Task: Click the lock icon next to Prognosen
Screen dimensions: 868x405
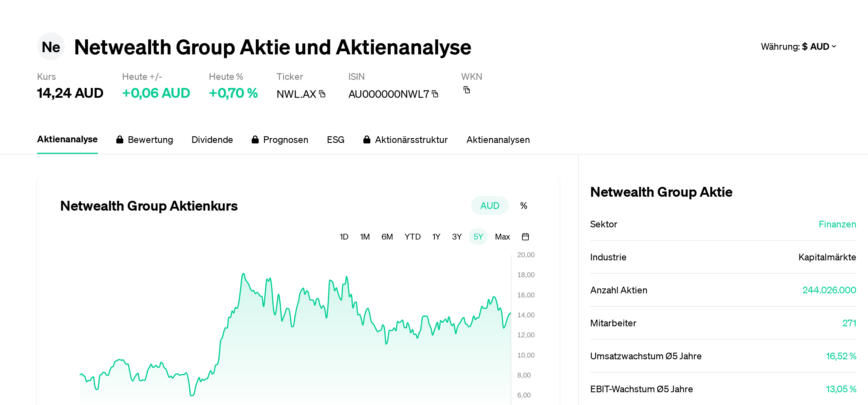Action: coord(255,139)
